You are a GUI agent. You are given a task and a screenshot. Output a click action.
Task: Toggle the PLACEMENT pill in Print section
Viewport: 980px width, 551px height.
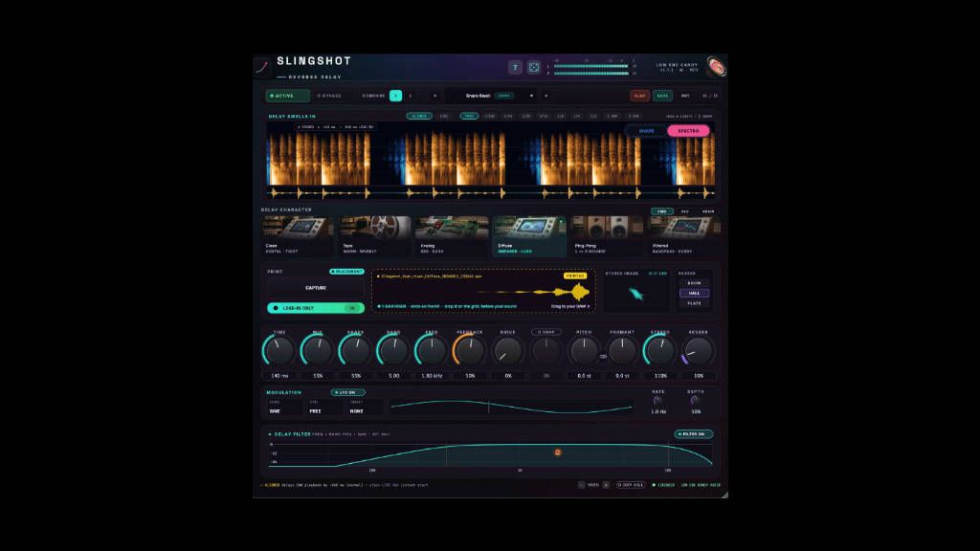click(346, 272)
